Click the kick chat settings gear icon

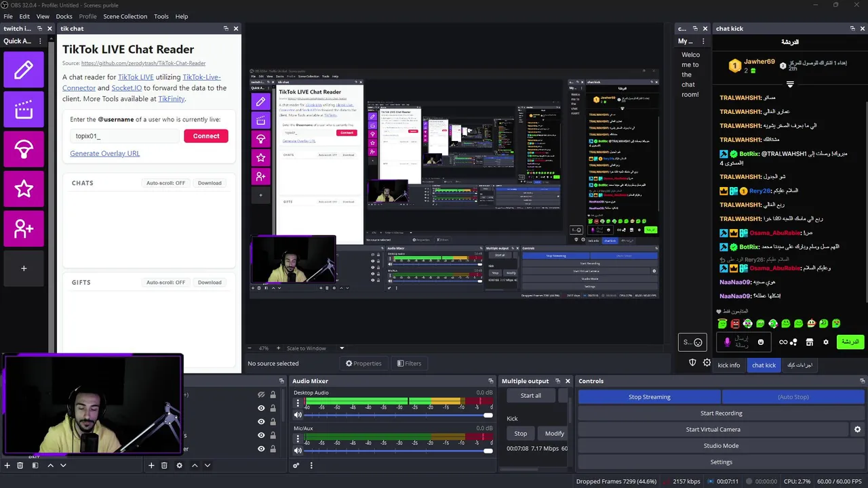825,342
